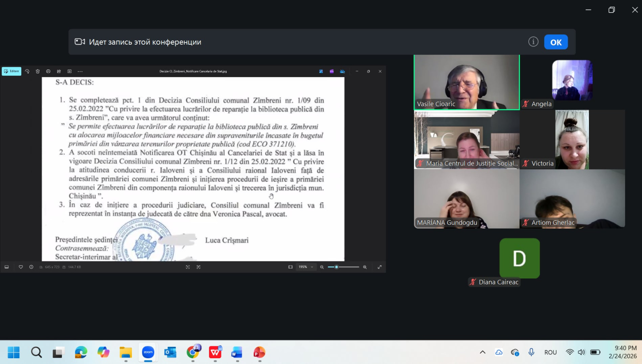Delete the image using the trash icon

pyautogui.click(x=38, y=71)
